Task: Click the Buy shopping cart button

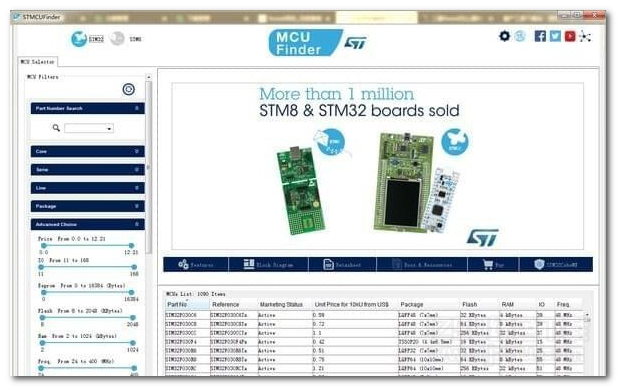Action: tap(493, 265)
